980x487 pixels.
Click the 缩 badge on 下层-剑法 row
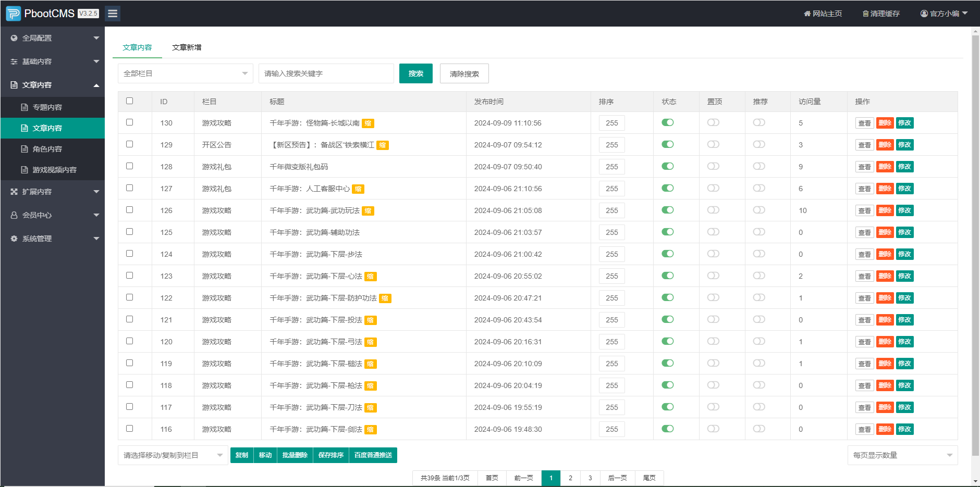point(370,430)
